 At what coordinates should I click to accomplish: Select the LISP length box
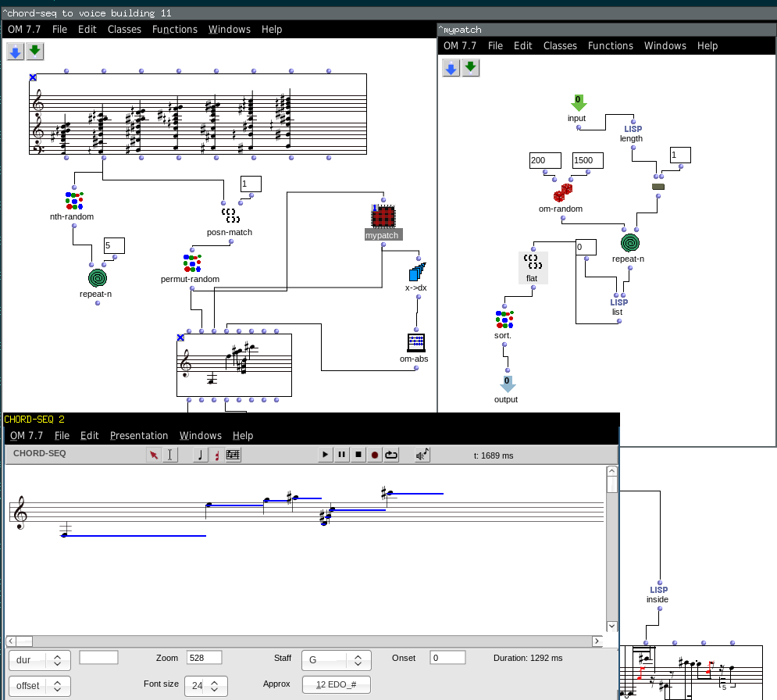(x=633, y=134)
